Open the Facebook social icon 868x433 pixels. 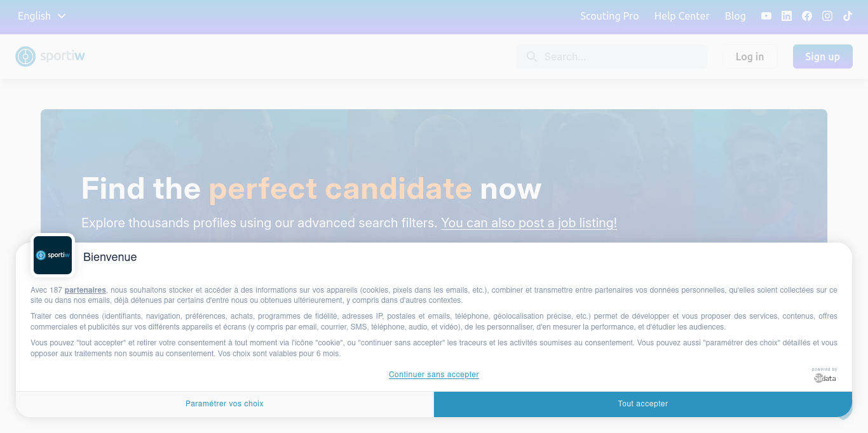pos(807,16)
